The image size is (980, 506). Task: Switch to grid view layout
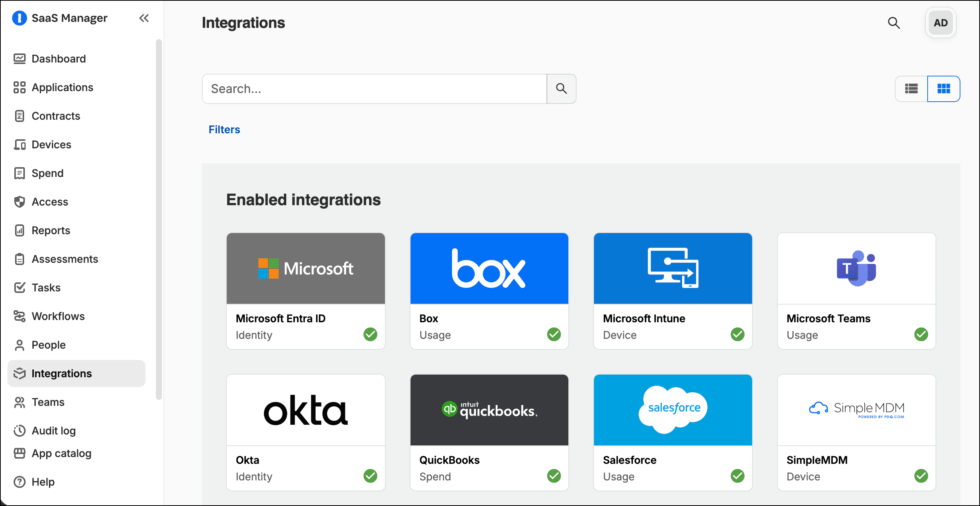[943, 88]
